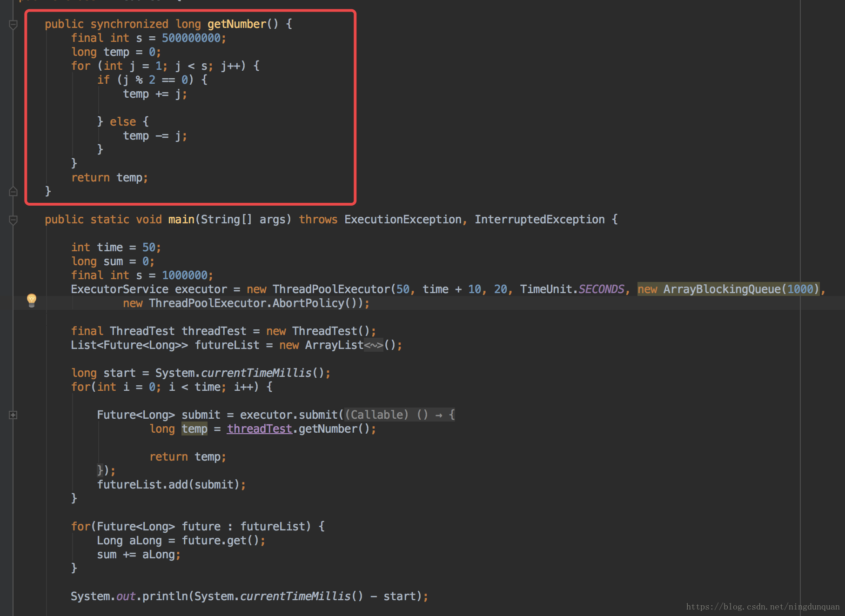Collapse getNumber method via fold marker
The height and width of the screenshot is (616, 845).
(13, 25)
